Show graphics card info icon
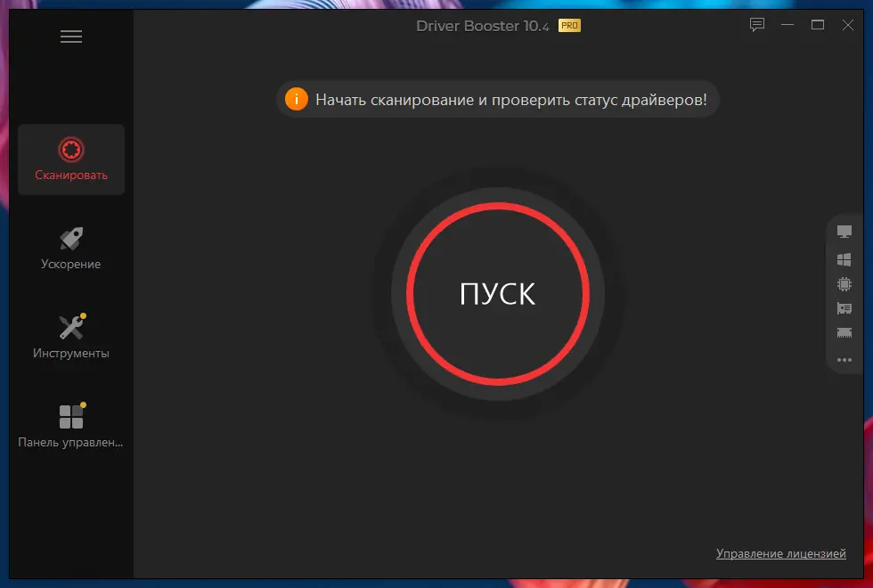This screenshot has height=588, width=873. (x=844, y=308)
